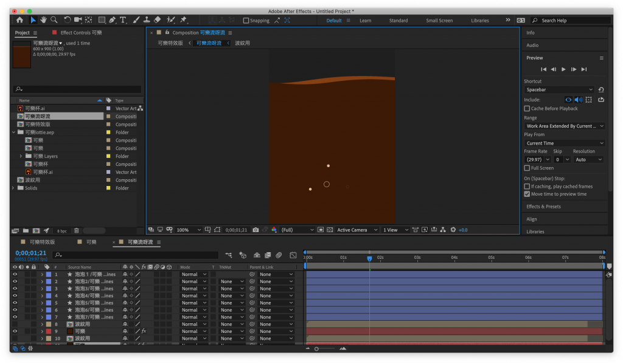The height and width of the screenshot is (364, 623).
Task: Enable the Snapping checkbox
Action: coord(246,21)
